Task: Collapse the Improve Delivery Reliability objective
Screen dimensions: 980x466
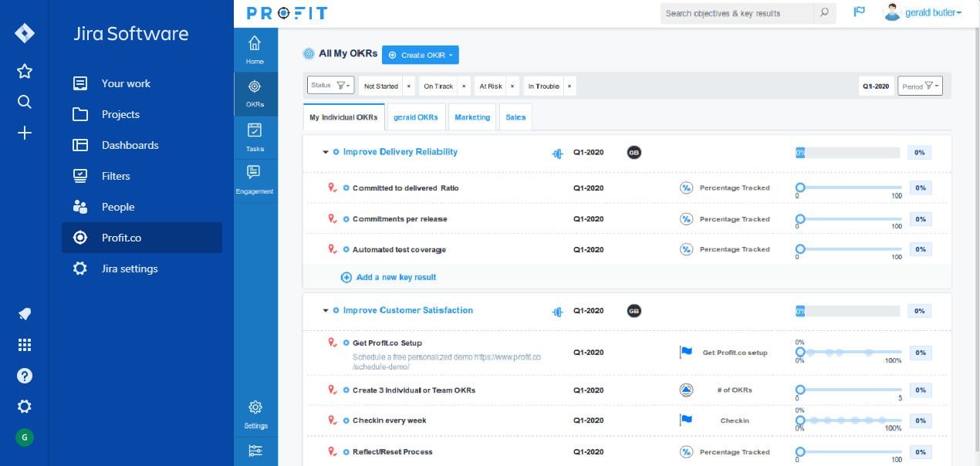Action: point(326,153)
